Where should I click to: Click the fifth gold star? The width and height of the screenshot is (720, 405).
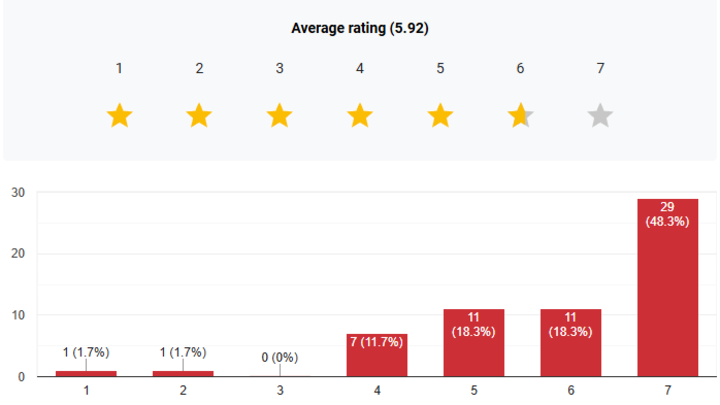click(440, 116)
